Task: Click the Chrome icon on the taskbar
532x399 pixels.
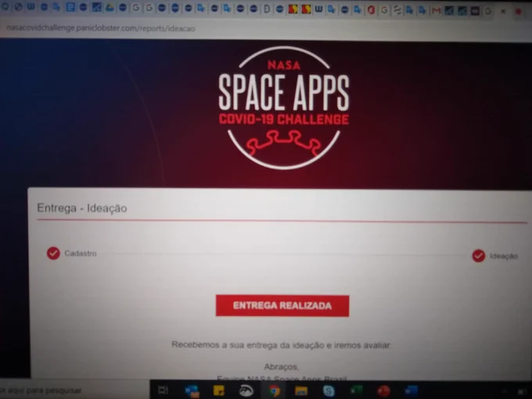Action: 274,391
